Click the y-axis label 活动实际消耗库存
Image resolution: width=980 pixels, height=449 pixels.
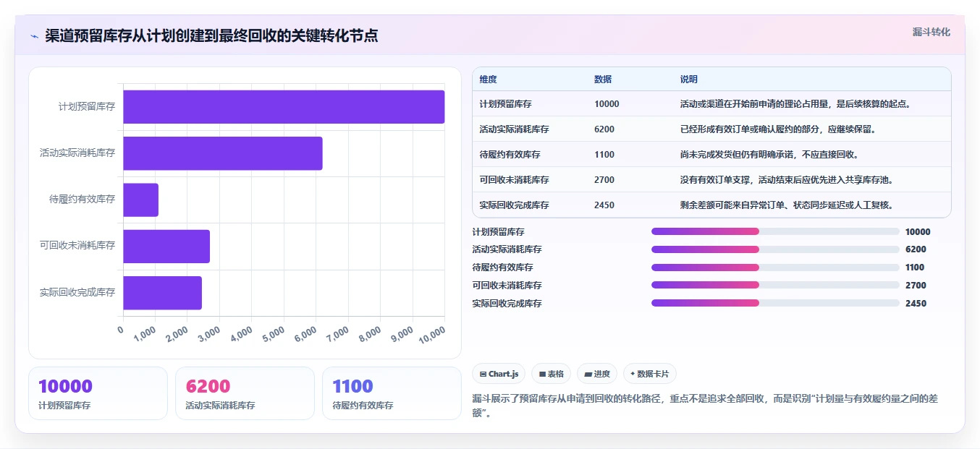[x=77, y=153]
